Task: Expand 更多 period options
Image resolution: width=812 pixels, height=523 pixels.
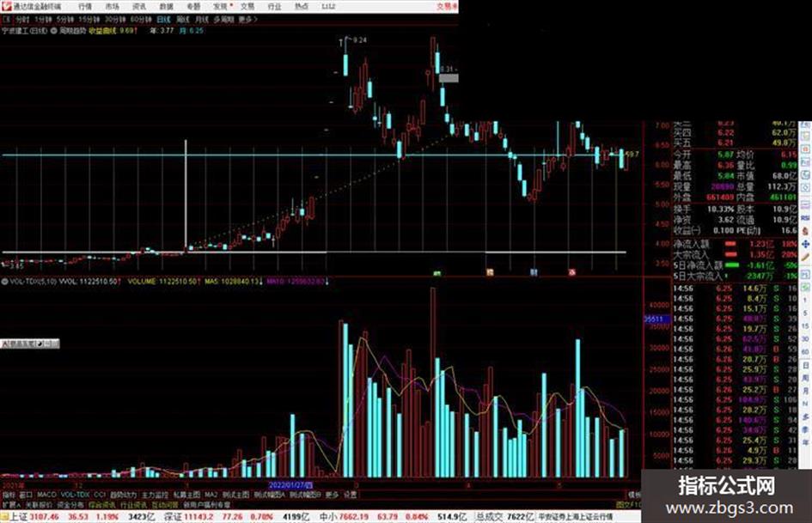Action: (x=247, y=20)
